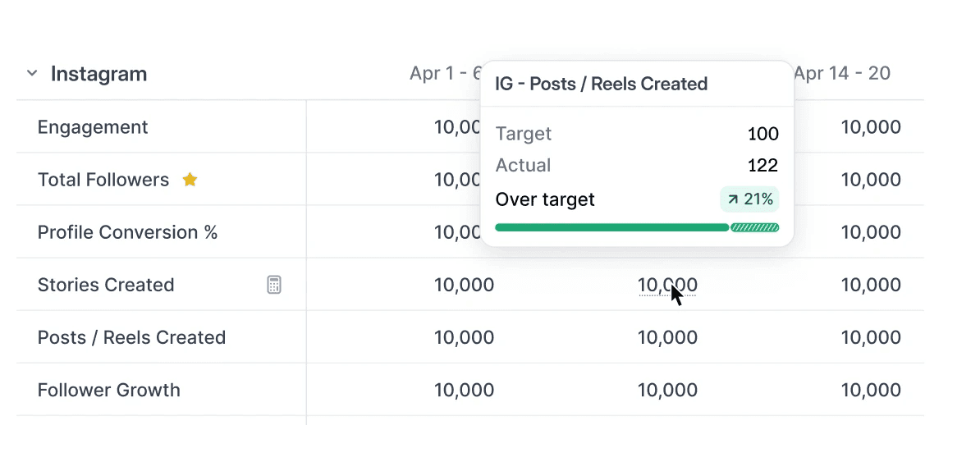Select the Stories Created row label
This screenshot has height=471, width=980.
(x=106, y=285)
